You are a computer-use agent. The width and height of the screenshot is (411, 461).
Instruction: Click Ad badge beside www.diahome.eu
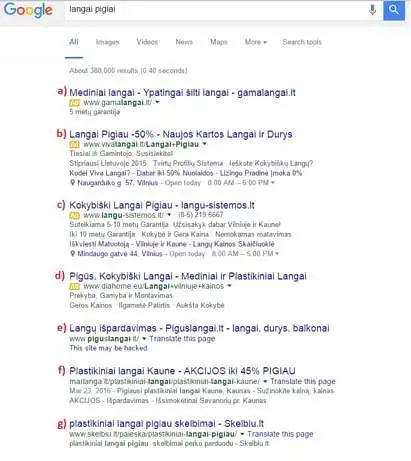click(x=74, y=286)
